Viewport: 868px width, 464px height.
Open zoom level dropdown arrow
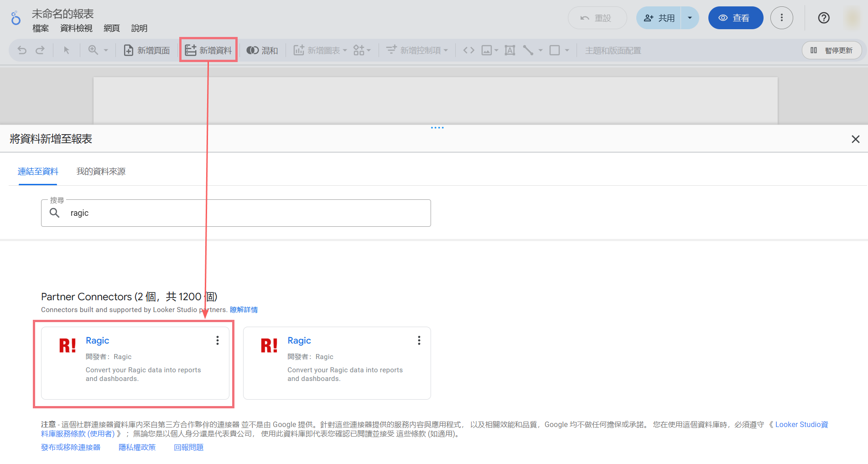click(106, 50)
